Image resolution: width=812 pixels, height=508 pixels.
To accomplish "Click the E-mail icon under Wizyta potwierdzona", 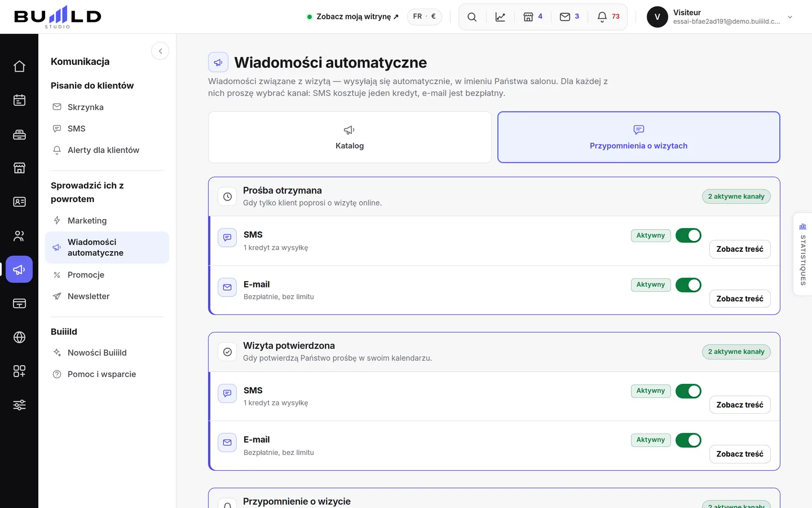I will (x=227, y=443).
